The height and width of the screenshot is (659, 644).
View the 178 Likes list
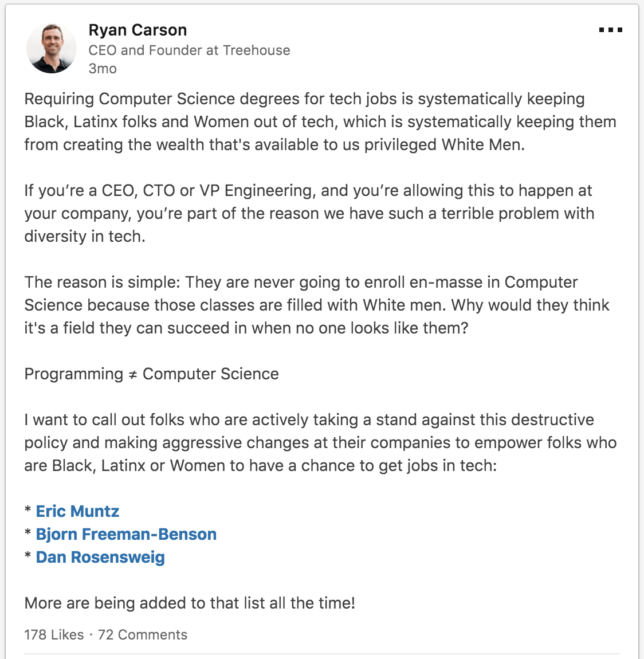54,634
